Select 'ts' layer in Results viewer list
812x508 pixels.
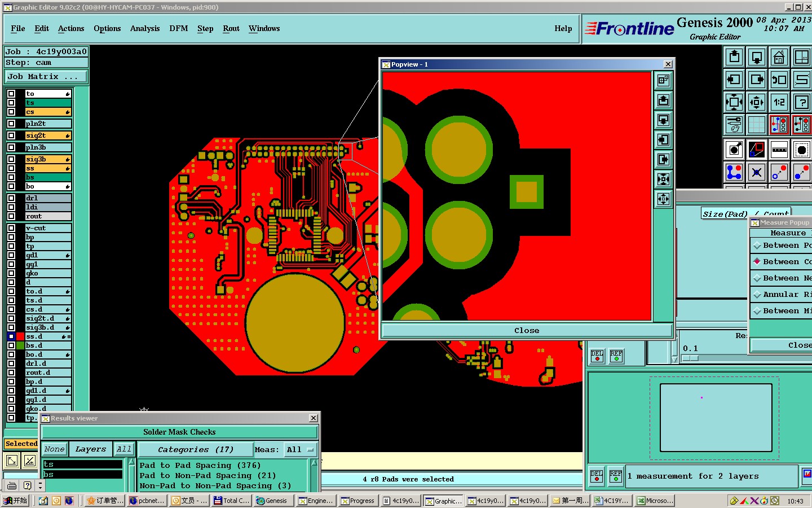(x=82, y=465)
